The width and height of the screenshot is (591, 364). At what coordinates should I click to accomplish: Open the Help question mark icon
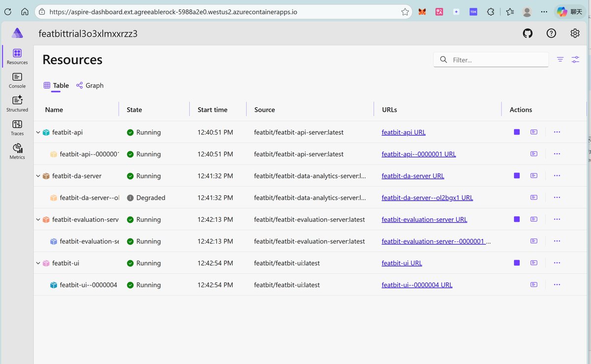[x=552, y=33]
